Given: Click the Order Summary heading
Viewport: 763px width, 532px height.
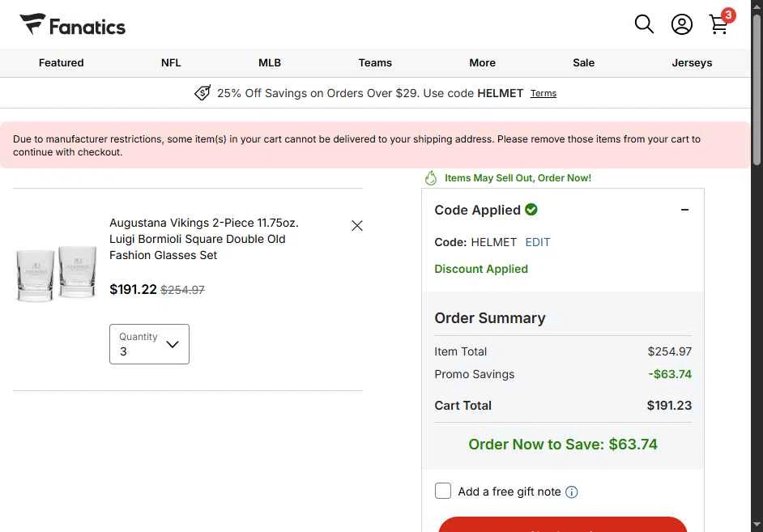Looking at the screenshot, I should [x=489, y=318].
